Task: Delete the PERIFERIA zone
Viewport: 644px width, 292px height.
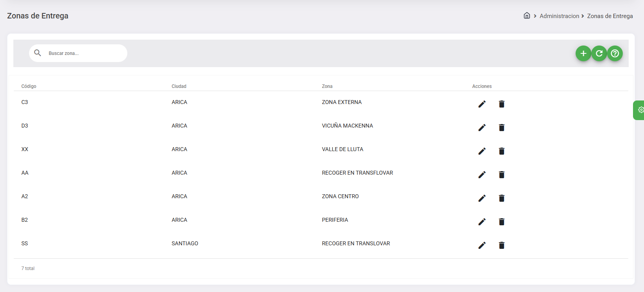Action: [x=501, y=222]
